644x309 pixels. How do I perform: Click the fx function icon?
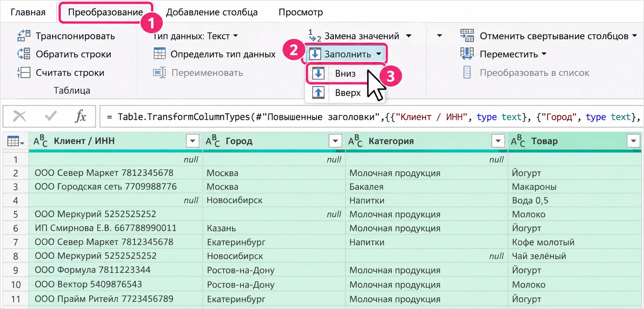[x=81, y=116]
